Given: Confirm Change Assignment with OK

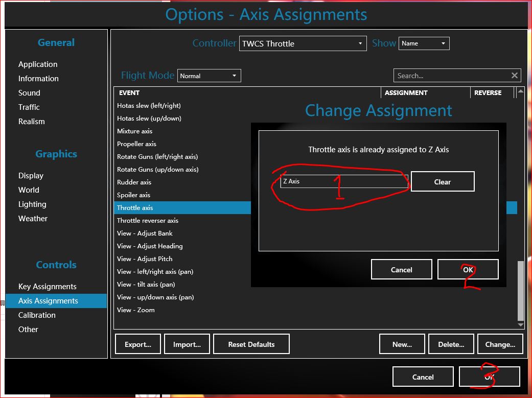Looking at the screenshot, I should 468,270.
